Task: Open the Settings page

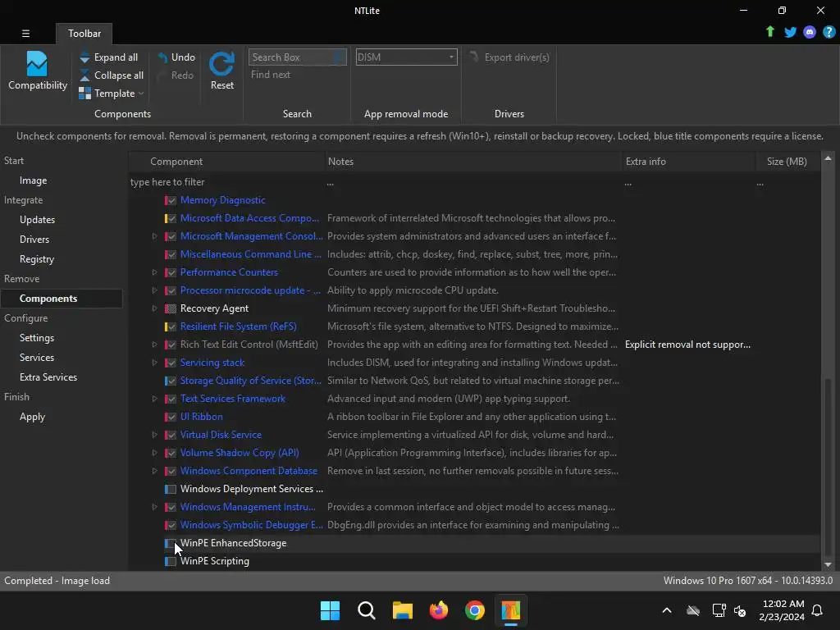Action: pos(36,338)
